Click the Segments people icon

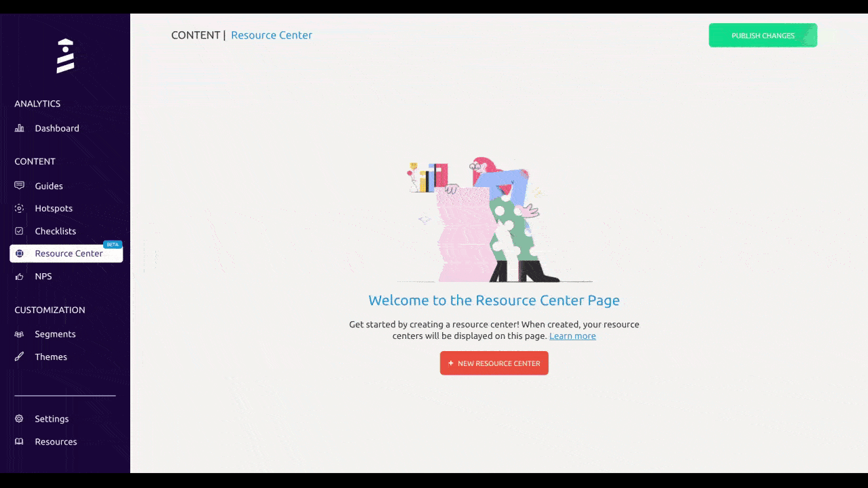click(20, 334)
